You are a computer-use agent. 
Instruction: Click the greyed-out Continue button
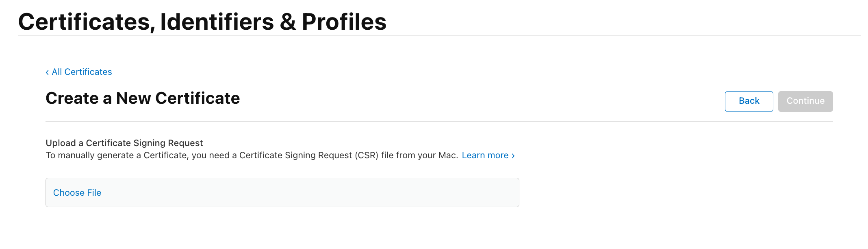click(805, 101)
